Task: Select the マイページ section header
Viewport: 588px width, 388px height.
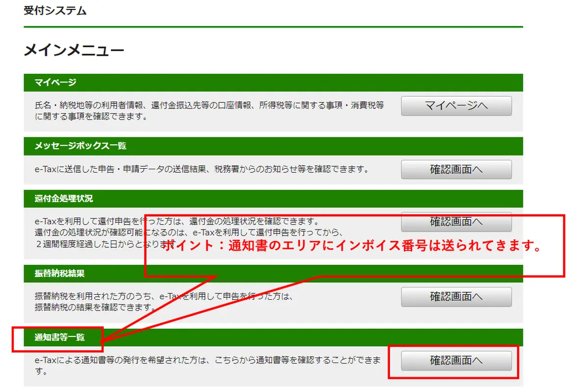Action: pos(55,82)
